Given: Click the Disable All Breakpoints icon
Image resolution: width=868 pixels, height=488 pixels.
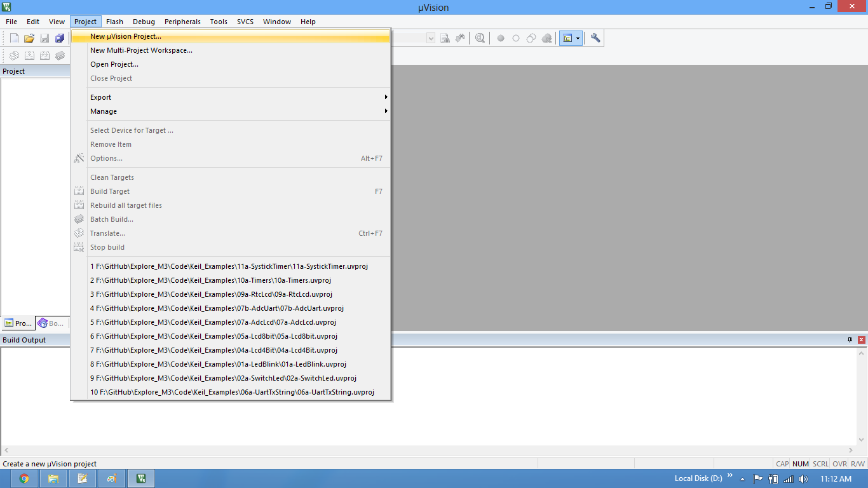Looking at the screenshot, I should tap(531, 38).
